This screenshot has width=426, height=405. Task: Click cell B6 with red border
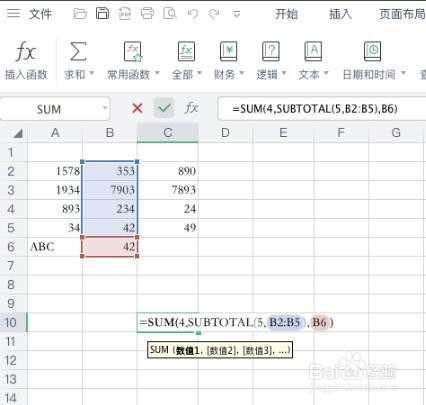110,247
